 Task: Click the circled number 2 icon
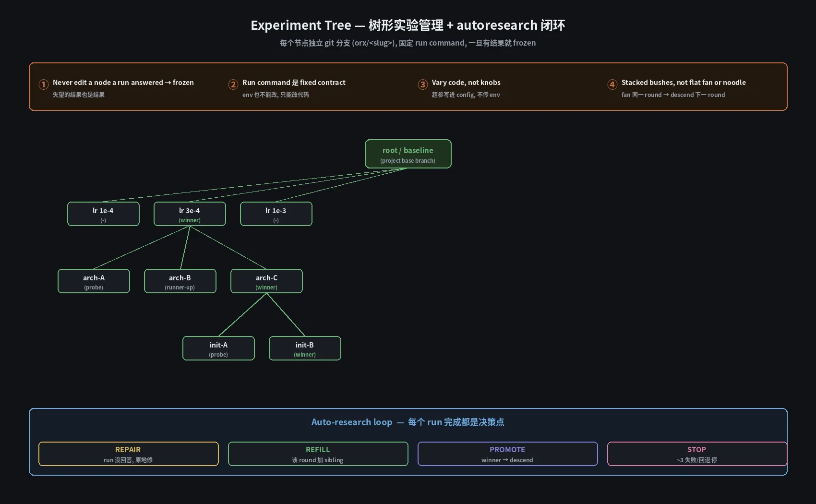pos(233,84)
